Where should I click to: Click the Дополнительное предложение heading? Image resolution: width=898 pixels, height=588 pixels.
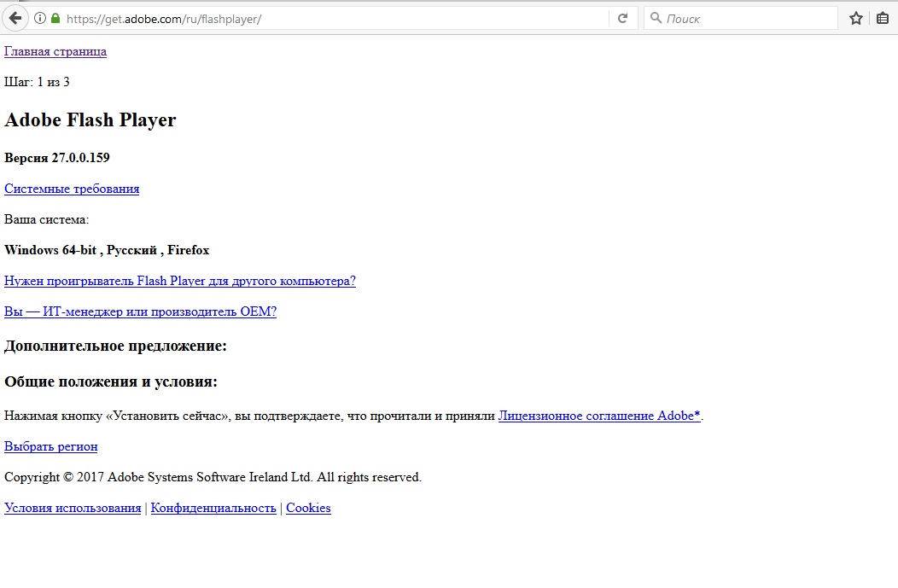tap(116, 346)
